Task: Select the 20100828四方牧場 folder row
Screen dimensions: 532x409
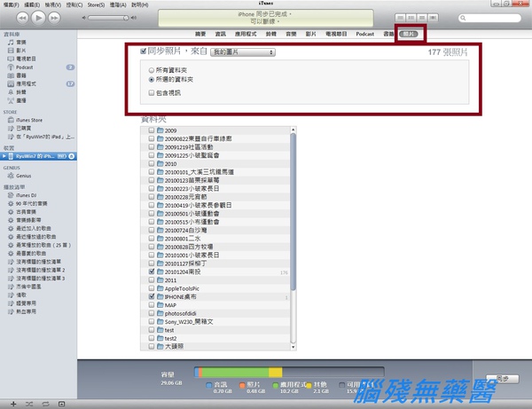Action: pyautogui.click(x=215, y=247)
